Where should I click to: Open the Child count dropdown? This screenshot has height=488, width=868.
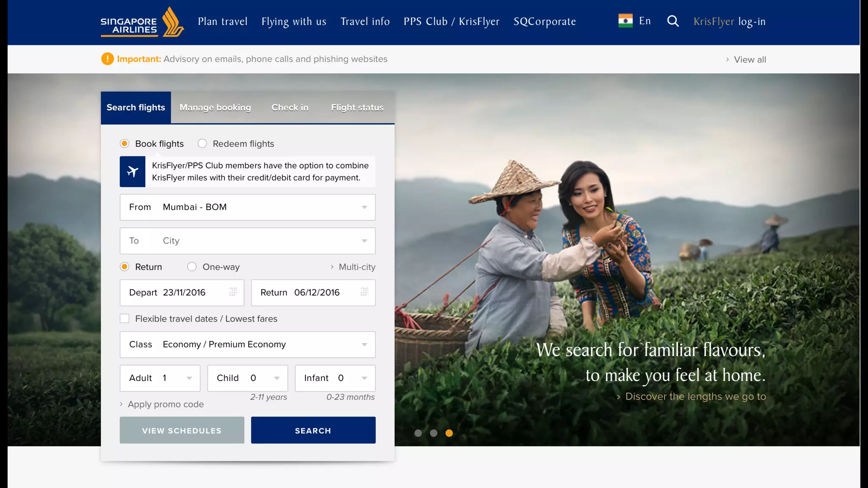tap(276, 378)
